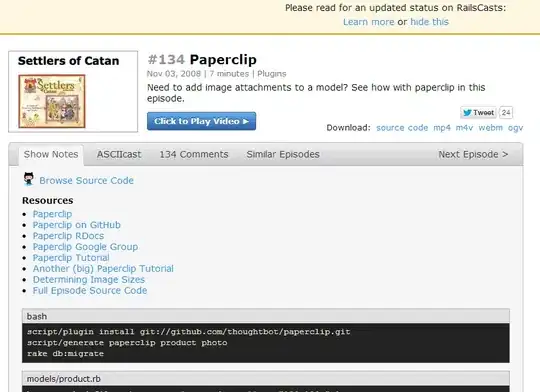This screenshot has width=540, height=392.
Task: Open Browse Source Code link
Action: pos(86,180)
